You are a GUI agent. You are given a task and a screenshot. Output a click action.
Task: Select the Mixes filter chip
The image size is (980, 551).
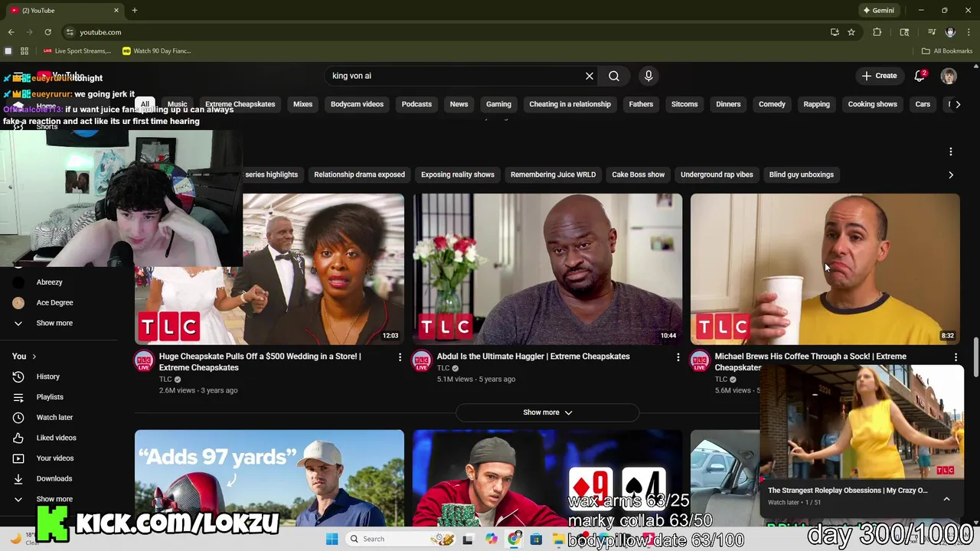click(302, 104)
